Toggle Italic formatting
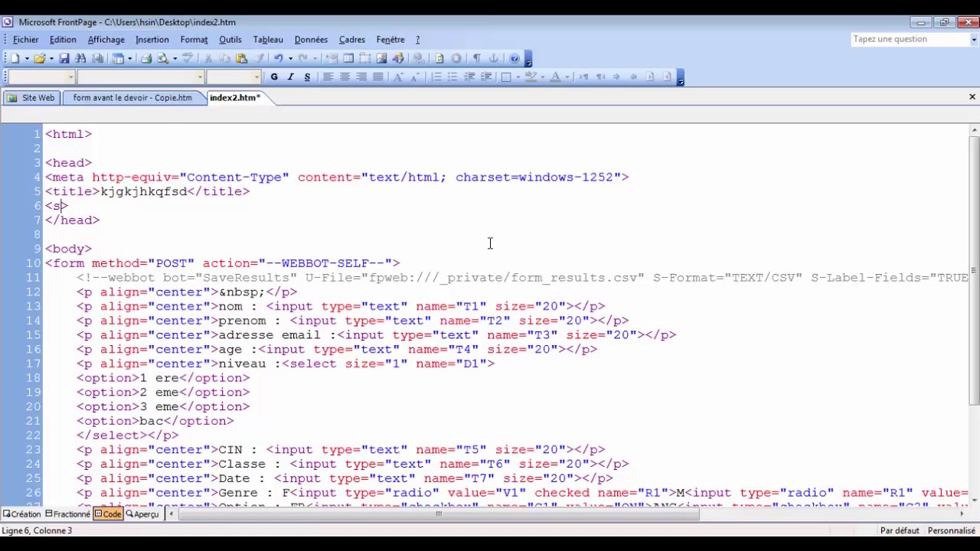 [x=291, y=77]
